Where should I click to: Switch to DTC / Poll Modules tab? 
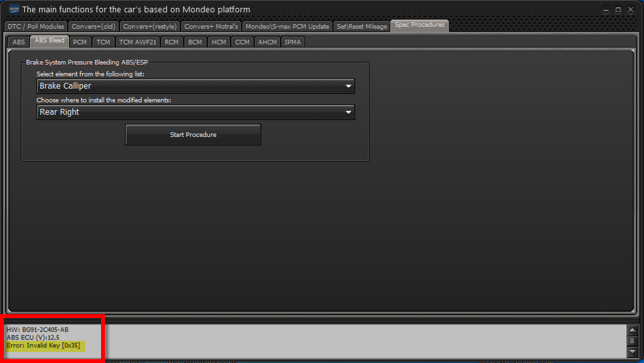(x=36, y=27)
